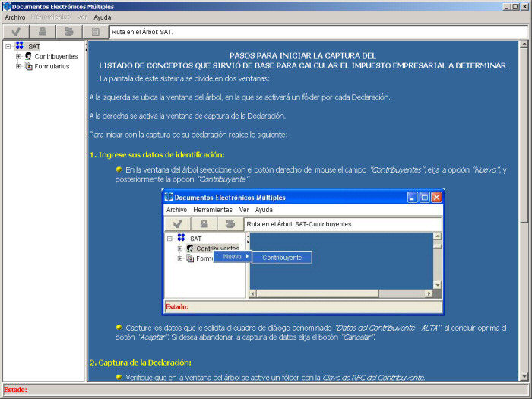Screen dimensions: 532x399
Task: Click Herramientas menu inside the help illustration
Action: (x=213, y=210)
